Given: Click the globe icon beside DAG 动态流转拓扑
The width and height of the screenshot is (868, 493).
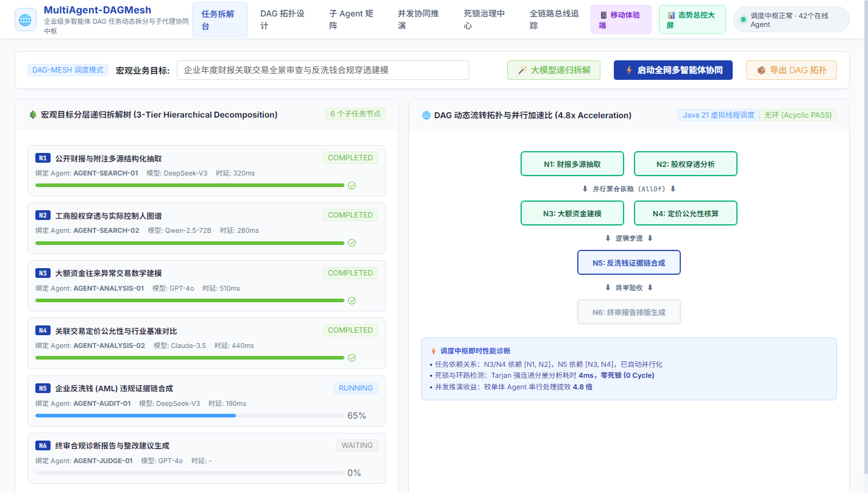Looking at the screenshot, I should click(x=427, y=115).
